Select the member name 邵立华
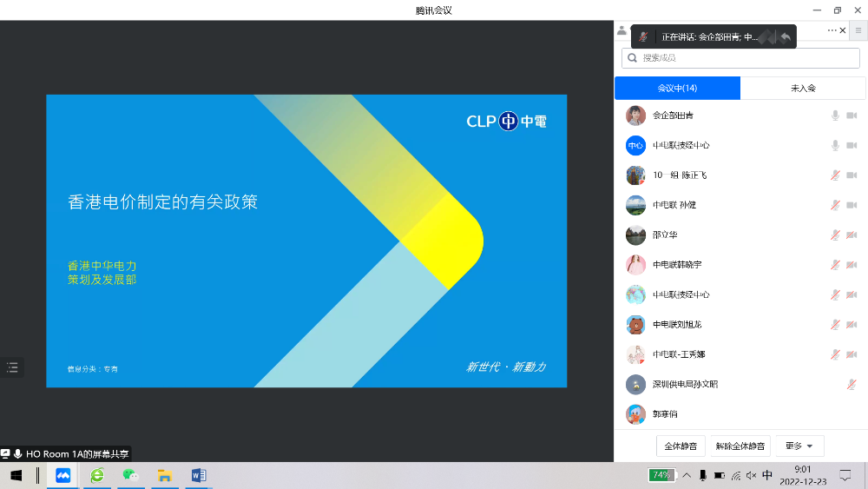The width and height of the screenshot is (868, 489). point(665,235)
